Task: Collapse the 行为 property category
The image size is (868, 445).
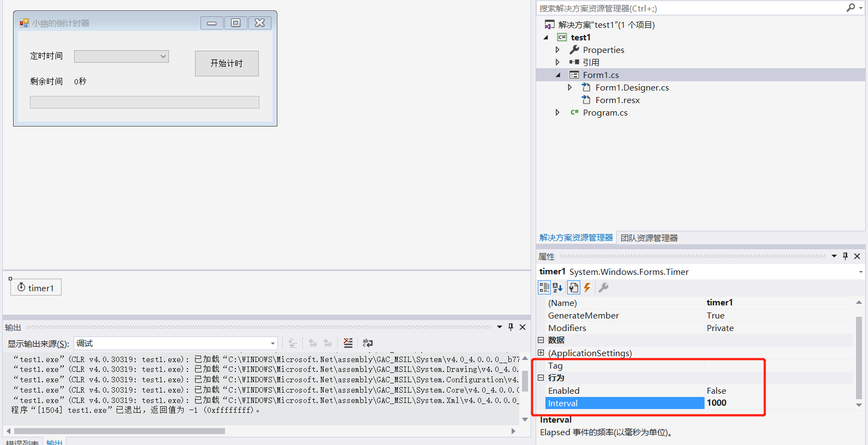Action: (541, 377)
